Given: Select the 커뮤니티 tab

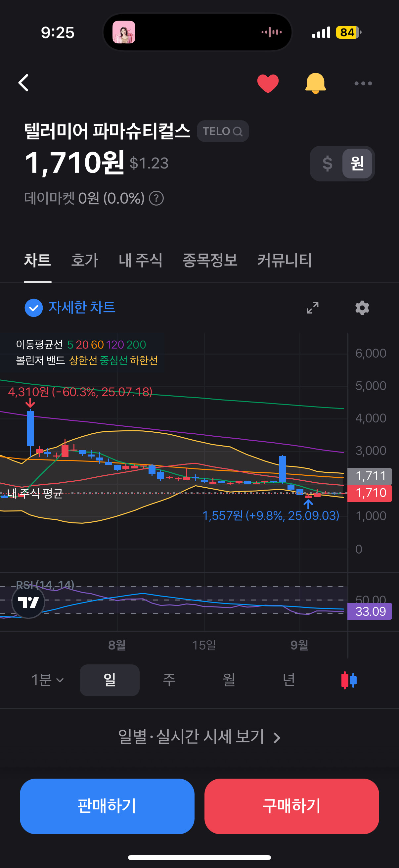Looking at the screenshot, I should pos(285,260).
